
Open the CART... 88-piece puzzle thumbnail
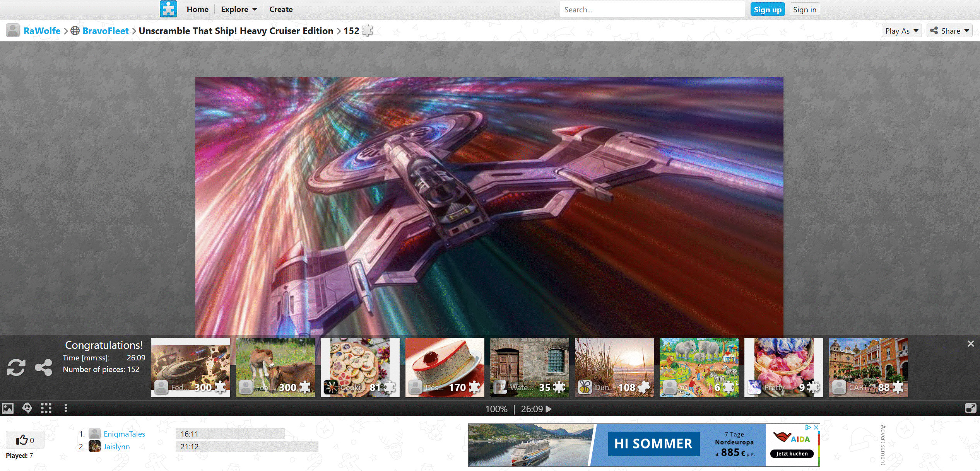pos(868,367)
